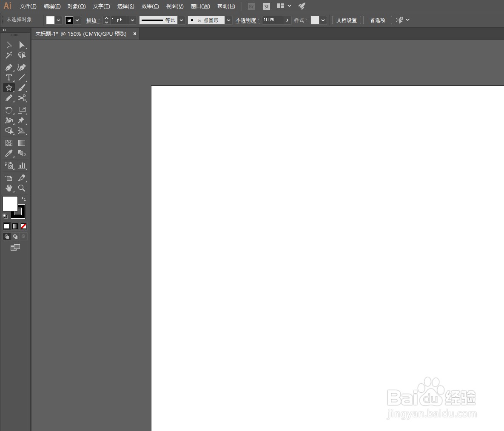Open variable width profile 等比 dropdown
Viewport: 504px width, 431px height.
click(182, 20)
